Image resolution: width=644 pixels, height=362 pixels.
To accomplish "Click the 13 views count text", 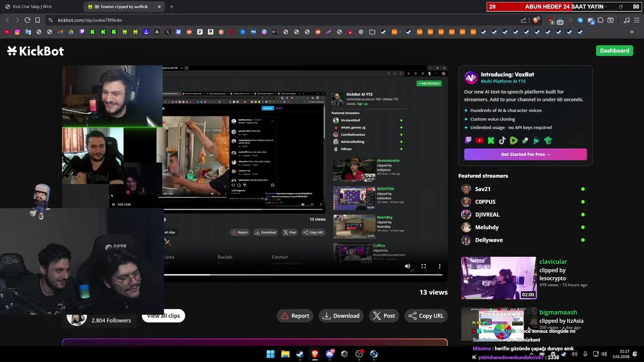I will (434, 292).
